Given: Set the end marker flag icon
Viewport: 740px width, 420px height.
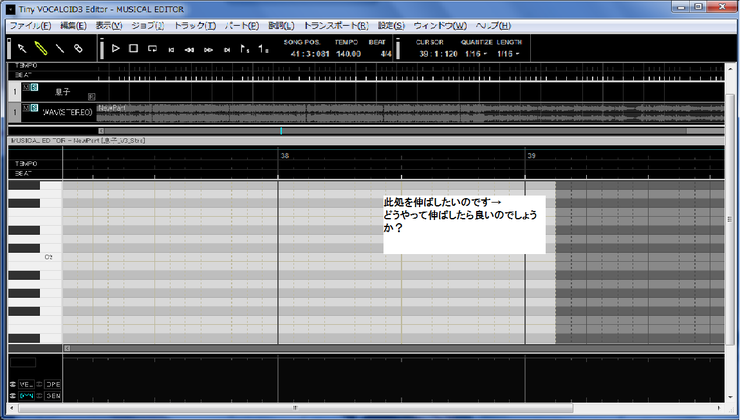Looking at the screenshot, I should 263,49.
